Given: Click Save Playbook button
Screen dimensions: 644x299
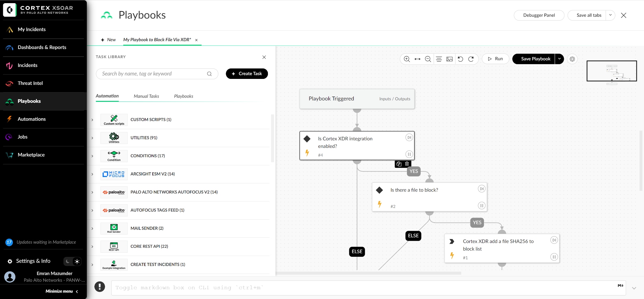Looking at the screenshot, I should coord(534,59).
